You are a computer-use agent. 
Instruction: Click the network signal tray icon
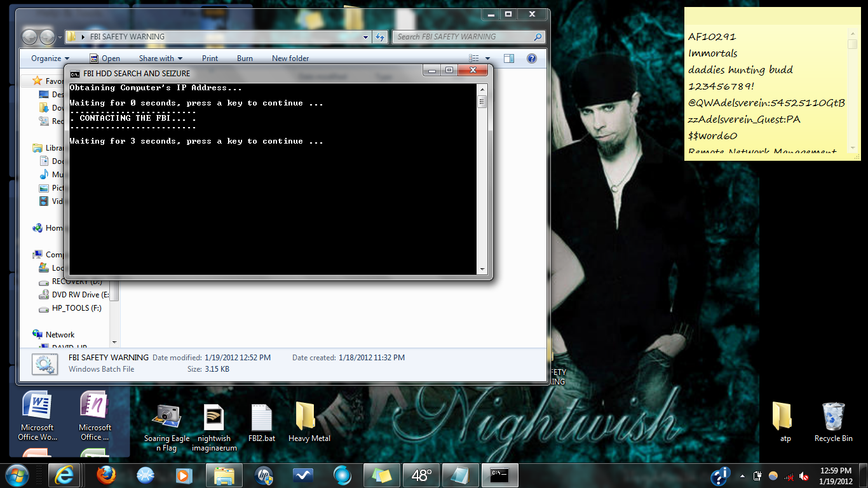click(789, 476)
